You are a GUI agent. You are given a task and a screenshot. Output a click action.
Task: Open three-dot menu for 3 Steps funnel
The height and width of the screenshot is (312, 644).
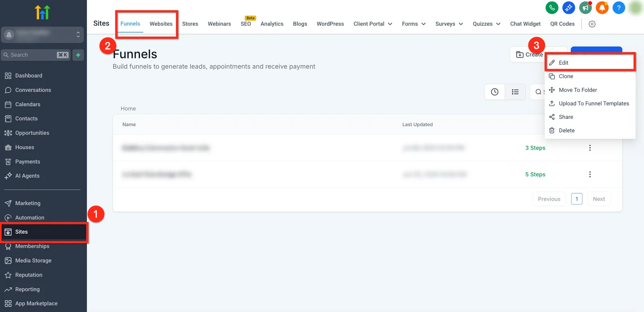pyautogui.click(x=590, y=148)
